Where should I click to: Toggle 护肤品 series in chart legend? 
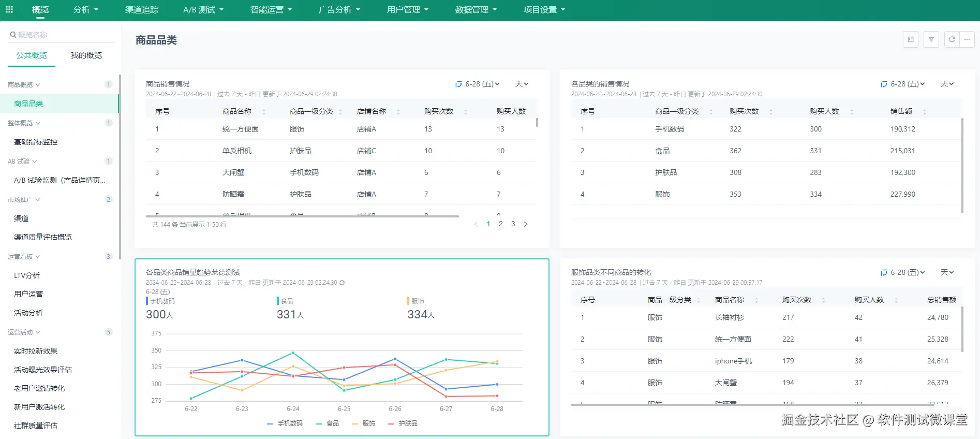click(403, 423)
